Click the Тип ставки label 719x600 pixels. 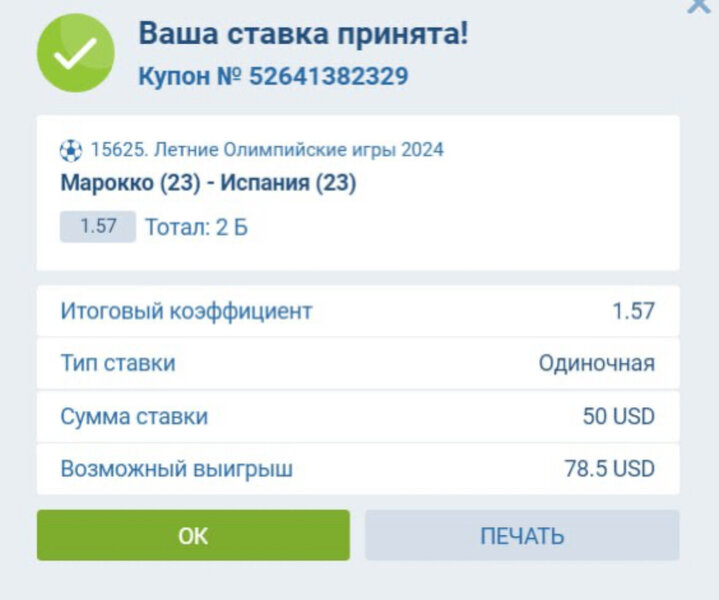point(118,363)
